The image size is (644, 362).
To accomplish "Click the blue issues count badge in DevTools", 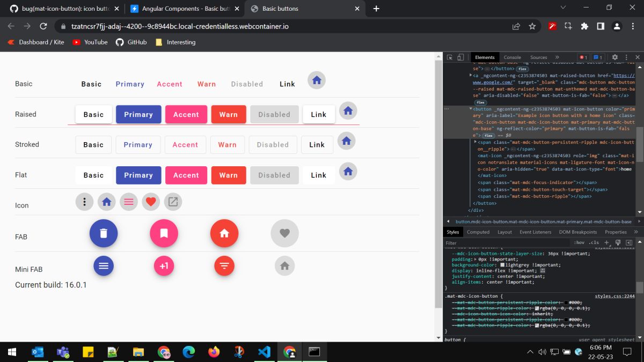I will click(x=598, y=57).
